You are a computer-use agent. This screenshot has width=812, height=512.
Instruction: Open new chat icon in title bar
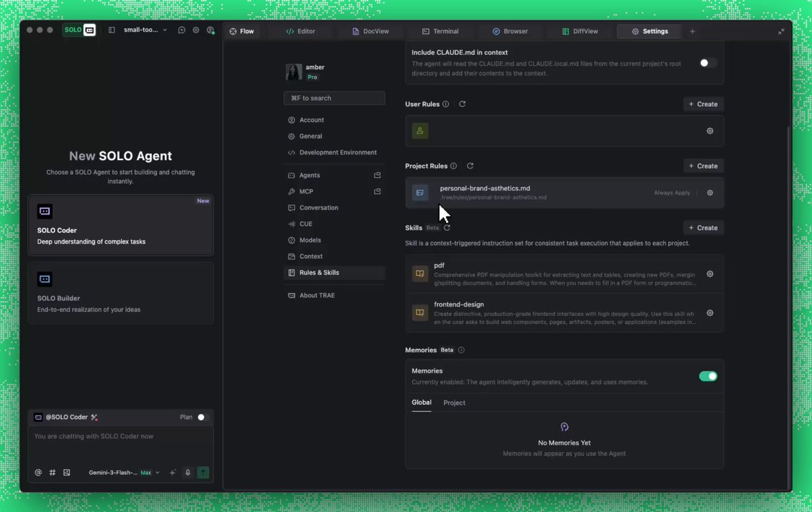pyautogui.click(x=181, y=30)
